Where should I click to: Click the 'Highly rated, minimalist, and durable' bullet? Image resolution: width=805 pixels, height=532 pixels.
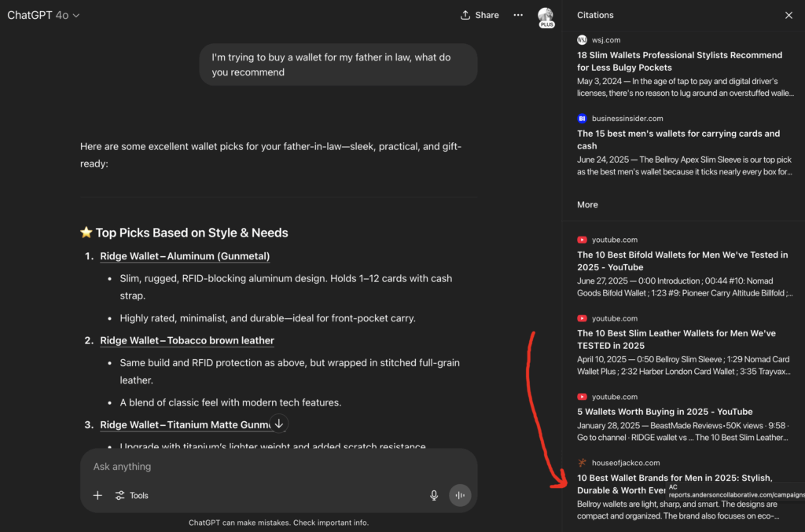click(x=267, y=318)
